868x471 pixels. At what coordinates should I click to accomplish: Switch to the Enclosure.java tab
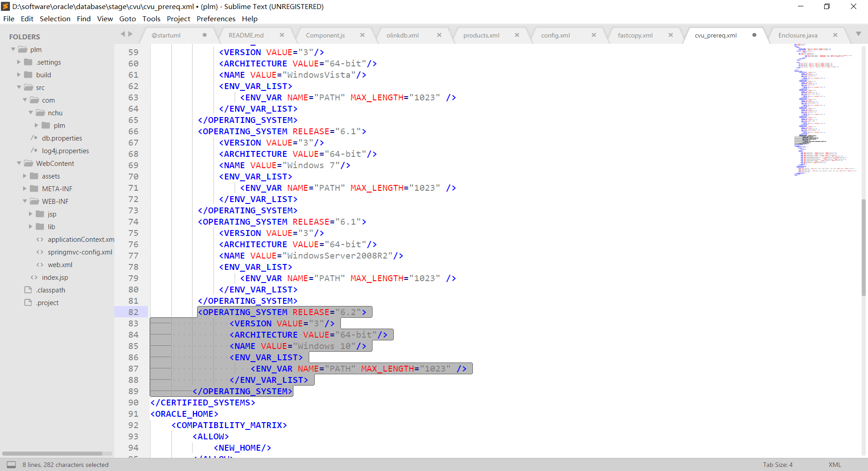(x=797, y=35)
